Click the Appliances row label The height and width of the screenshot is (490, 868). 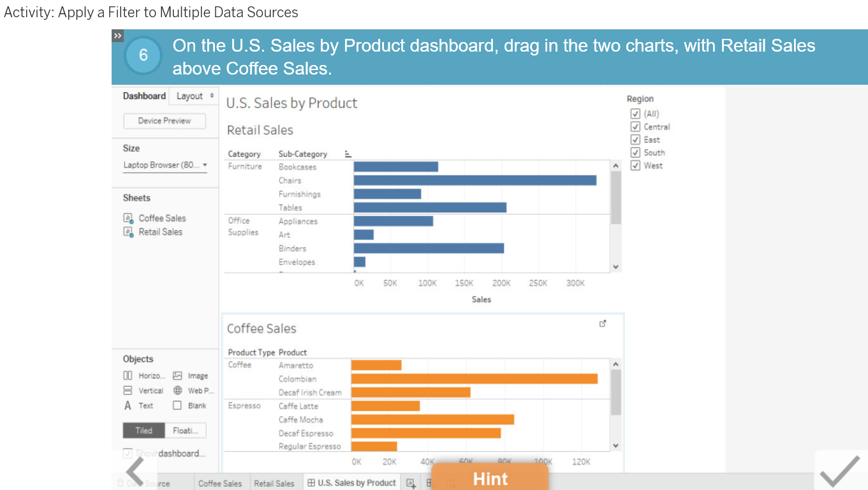point(298,221)
